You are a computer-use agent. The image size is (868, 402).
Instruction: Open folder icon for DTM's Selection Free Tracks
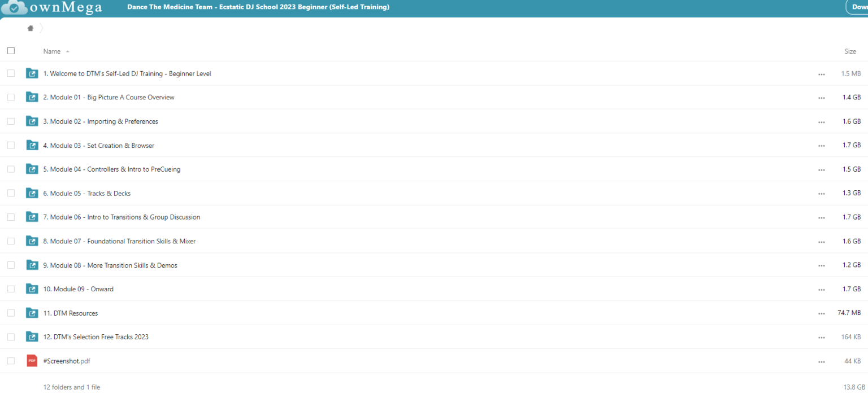point(32,337)
